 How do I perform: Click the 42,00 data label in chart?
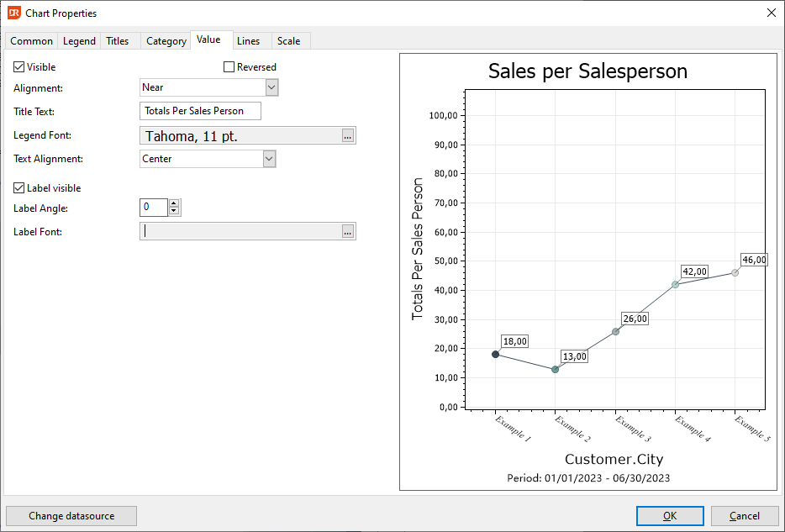(x=694, y=271)
